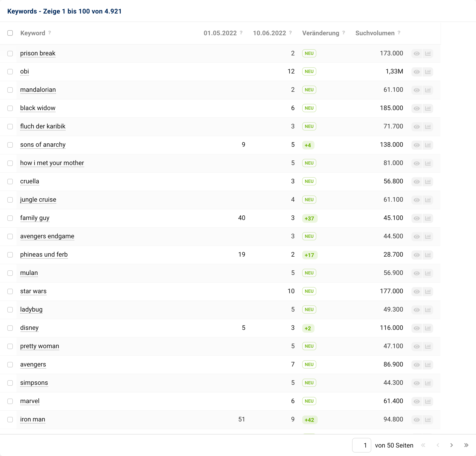The width and height of the screenshot is (476, 456).
Task: Open chart icon for family guy
Action: click(428, 218)
